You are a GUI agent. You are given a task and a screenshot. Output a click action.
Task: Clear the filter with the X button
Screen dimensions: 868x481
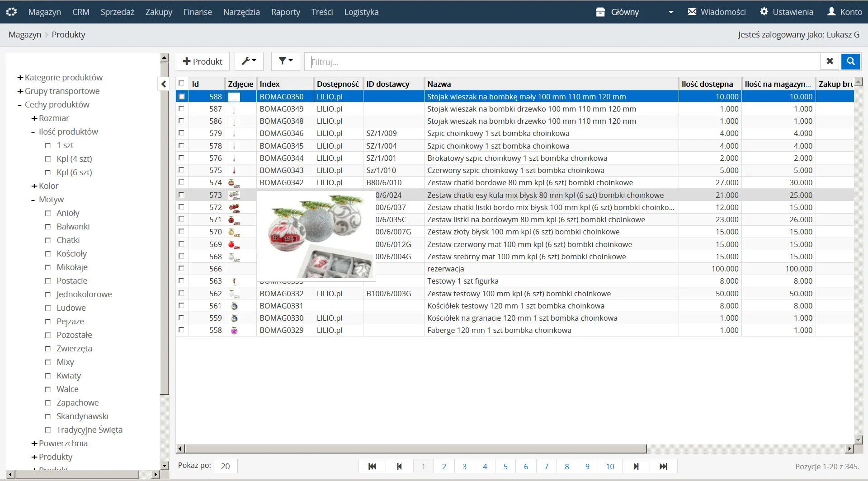click(x=830, y=61)
